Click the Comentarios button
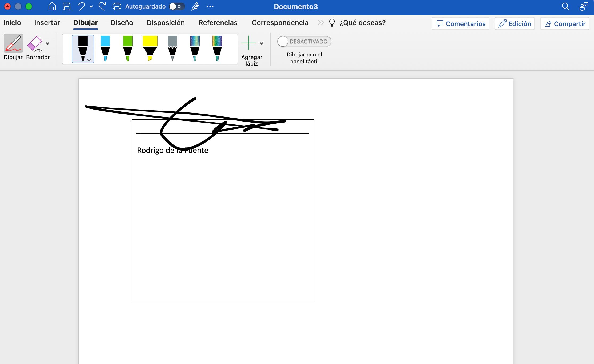This screenshot has width=594, height=364. (460, 24)
